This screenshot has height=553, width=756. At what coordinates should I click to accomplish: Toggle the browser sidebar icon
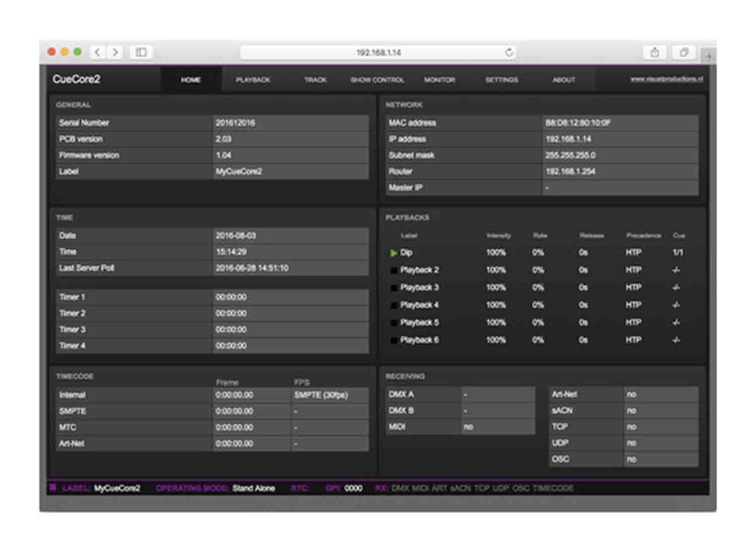click(141, 52)
